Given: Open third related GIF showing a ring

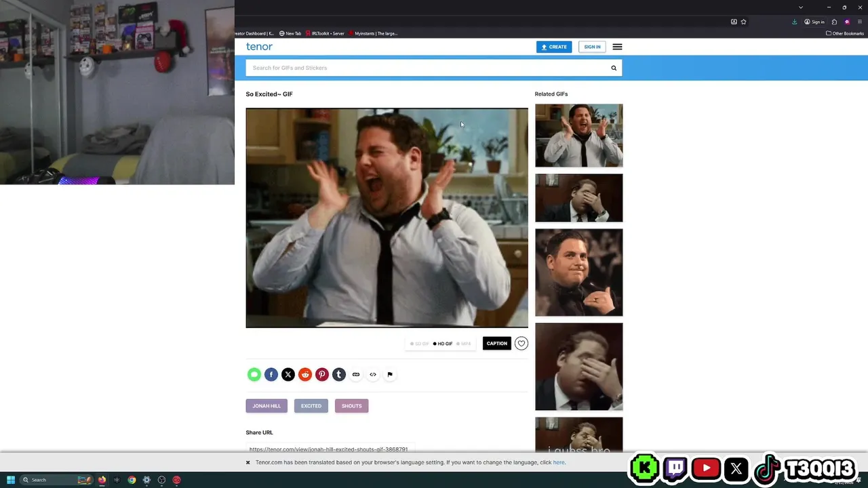Looking at the screenshot, I should click(578, 272).
